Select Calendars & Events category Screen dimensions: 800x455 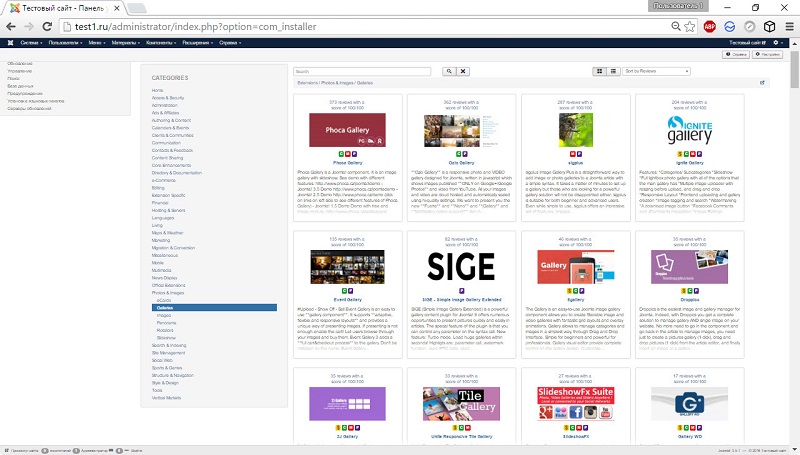tap(170, 128)
